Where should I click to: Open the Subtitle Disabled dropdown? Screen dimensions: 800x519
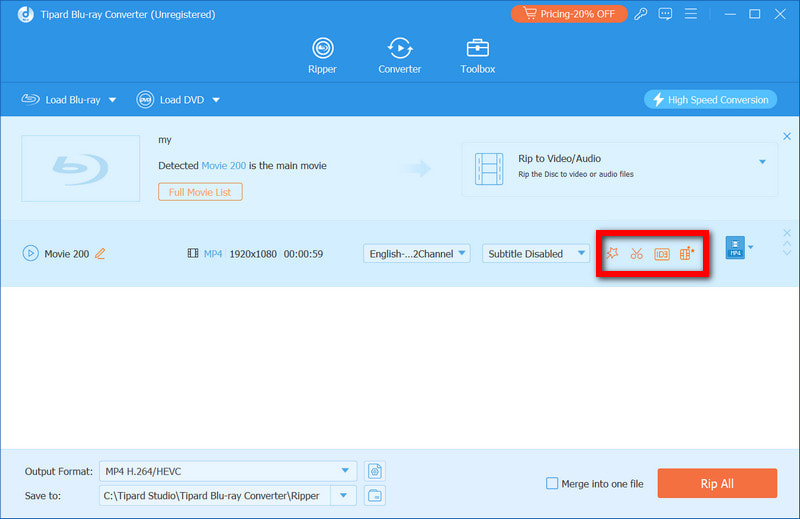click(535, 254)
